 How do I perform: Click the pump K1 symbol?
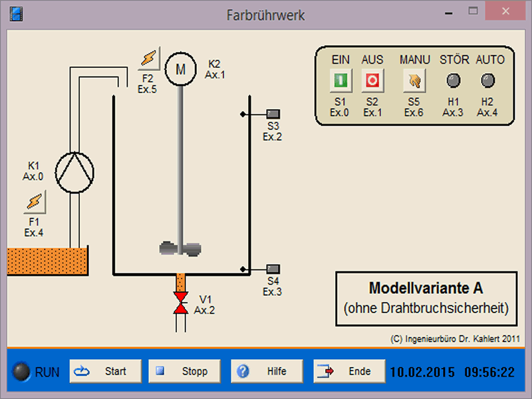pos(70,171)
